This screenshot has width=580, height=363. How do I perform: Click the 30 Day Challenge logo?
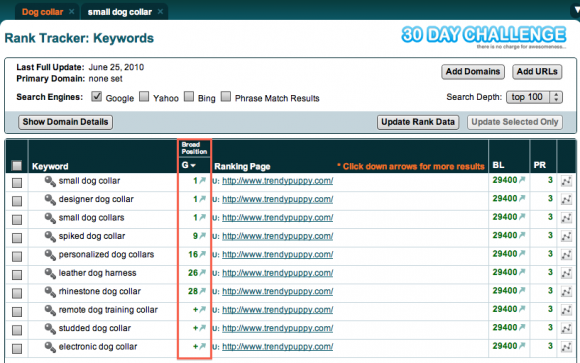click(x=484, y=36)
